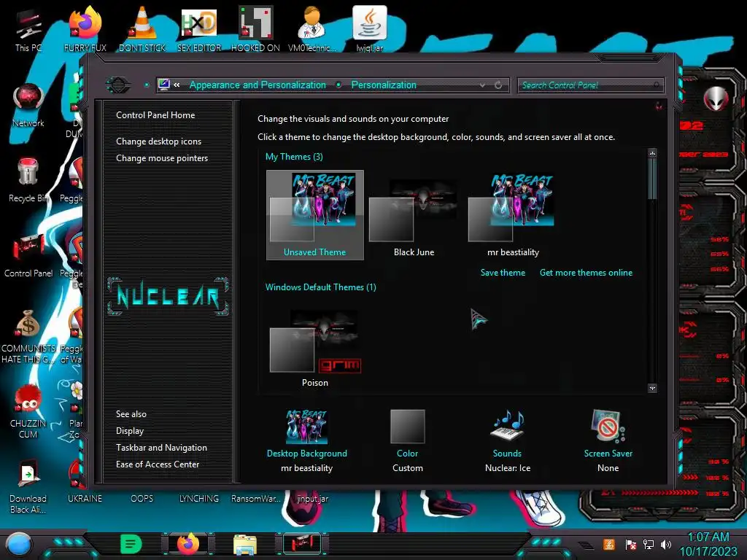
Task: Click the refresh button in address bar
Action: (498, 85)
